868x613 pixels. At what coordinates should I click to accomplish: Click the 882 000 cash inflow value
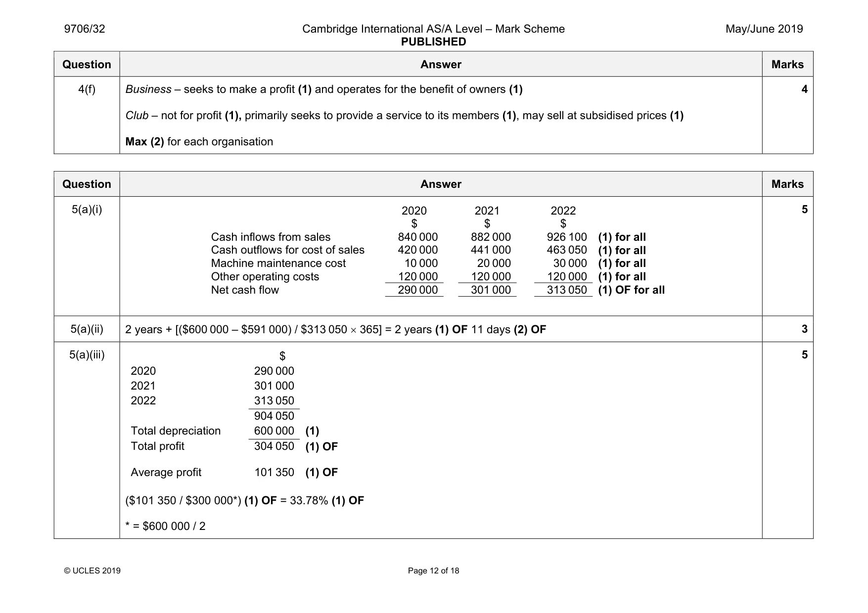coord(491,237)
